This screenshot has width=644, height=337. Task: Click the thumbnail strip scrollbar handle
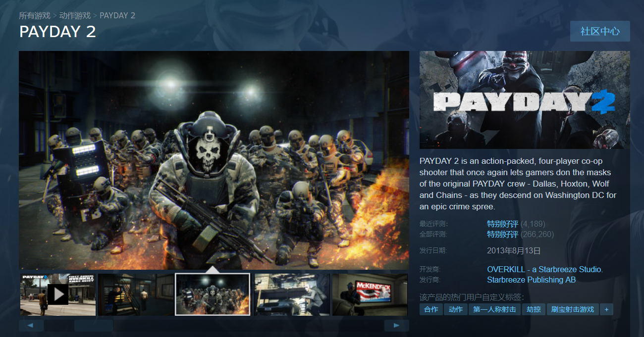click(x=93, y=325)
